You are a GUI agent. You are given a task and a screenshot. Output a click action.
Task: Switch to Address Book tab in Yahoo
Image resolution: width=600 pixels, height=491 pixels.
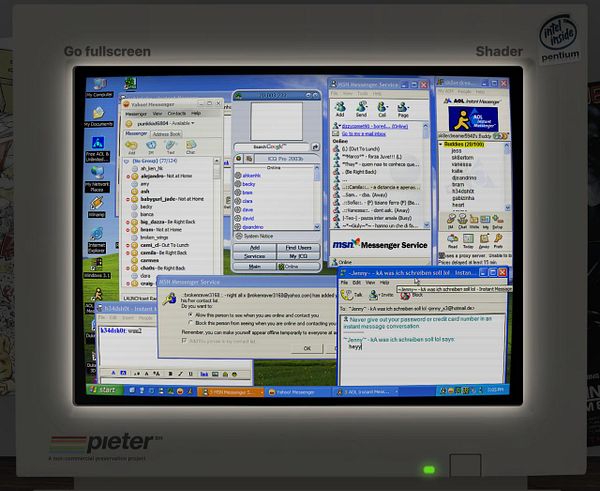pos(166,134)
